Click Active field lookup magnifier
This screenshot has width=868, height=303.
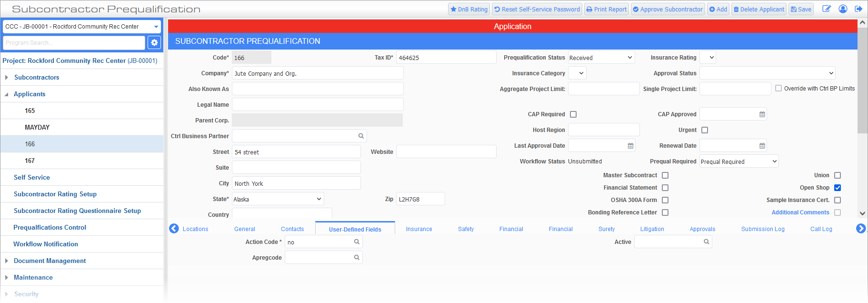click(707, 242)
